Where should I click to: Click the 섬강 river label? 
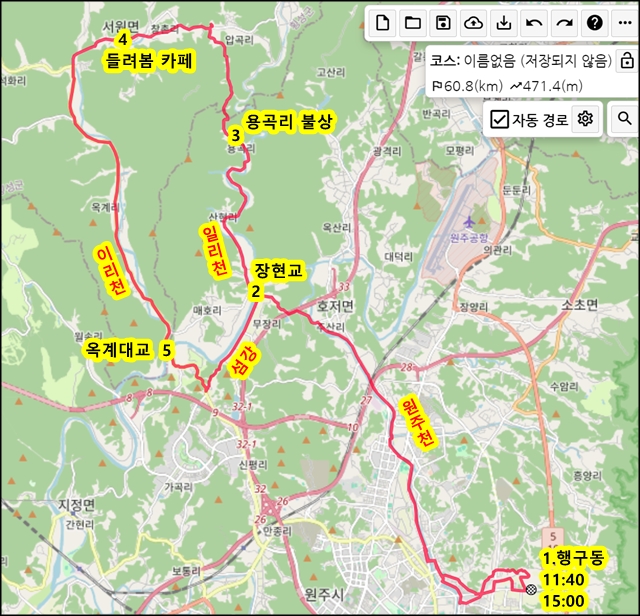[244, 360]
